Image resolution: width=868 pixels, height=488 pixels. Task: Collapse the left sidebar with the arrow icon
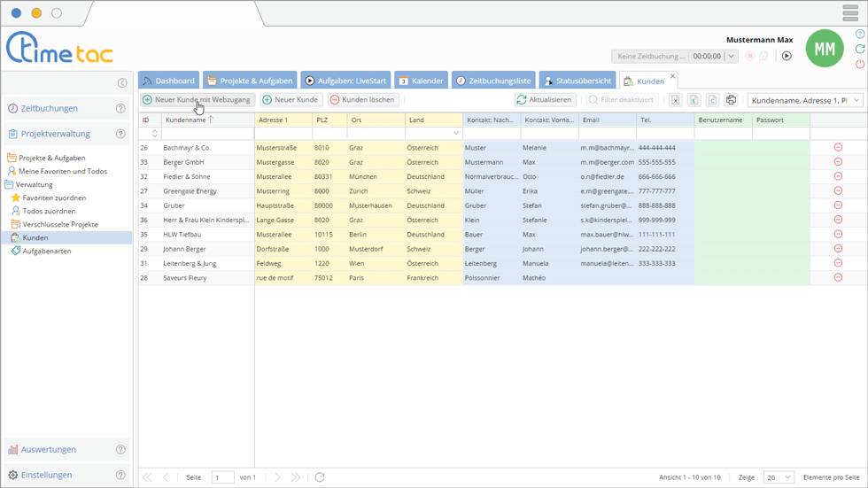tap(122, 83)
